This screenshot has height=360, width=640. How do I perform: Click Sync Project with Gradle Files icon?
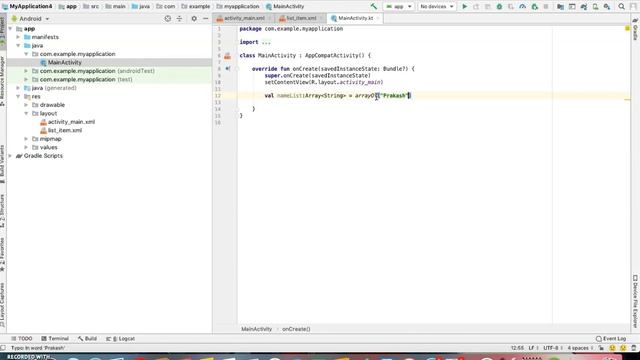[584, 7]
